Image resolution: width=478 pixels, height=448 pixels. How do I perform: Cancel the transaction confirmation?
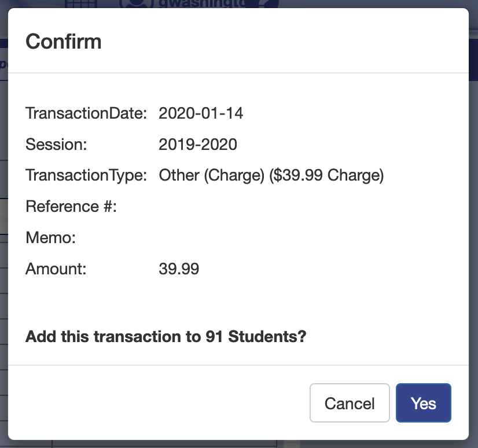(x=350, y=403)
